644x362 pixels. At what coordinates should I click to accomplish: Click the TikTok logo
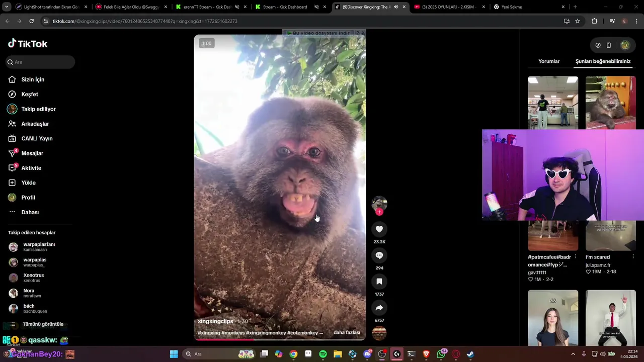pos(28,44)
